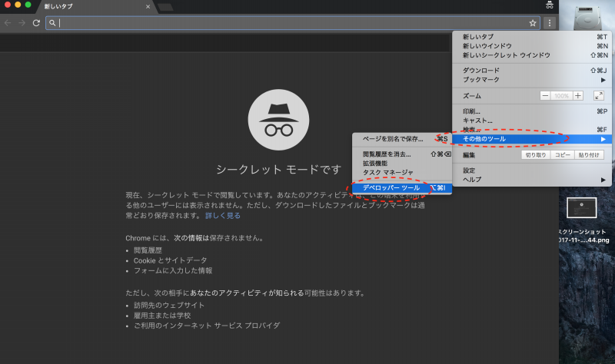Open 新しいシークレット ウインドウ
Viewport: 615px width, 364px height.
click(531, 55)
